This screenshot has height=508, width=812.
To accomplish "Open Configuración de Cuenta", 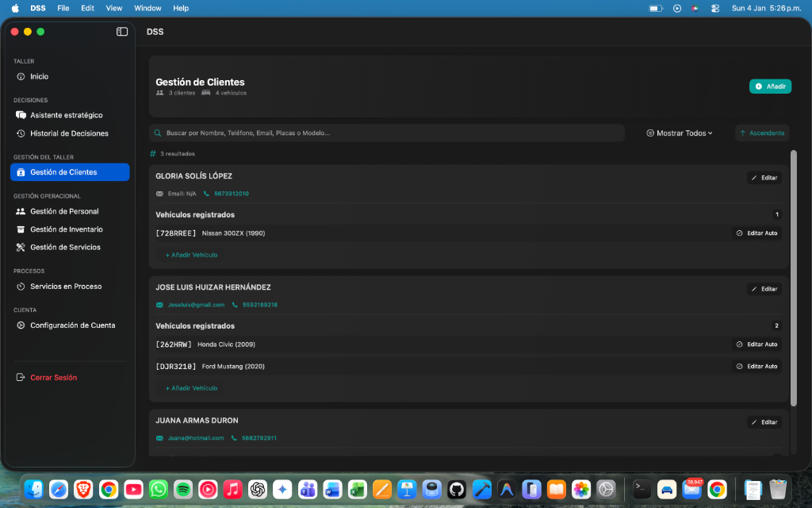I will click(72, 325).
